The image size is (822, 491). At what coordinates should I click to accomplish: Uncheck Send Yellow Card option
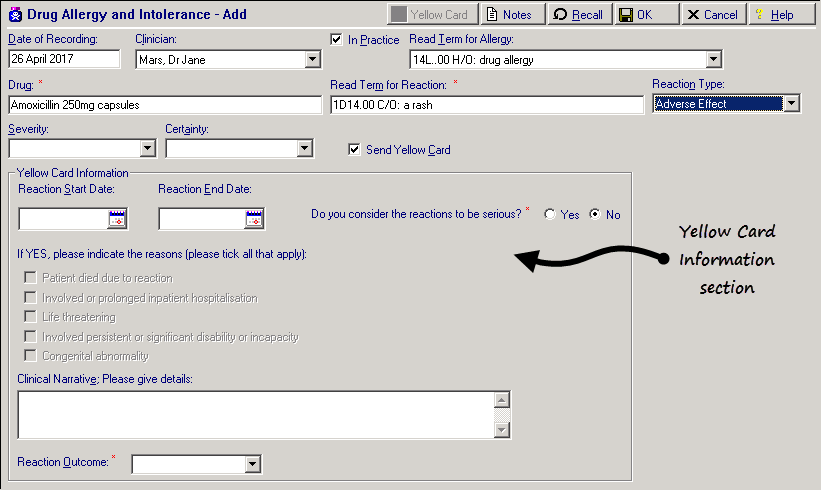[354, 150]
